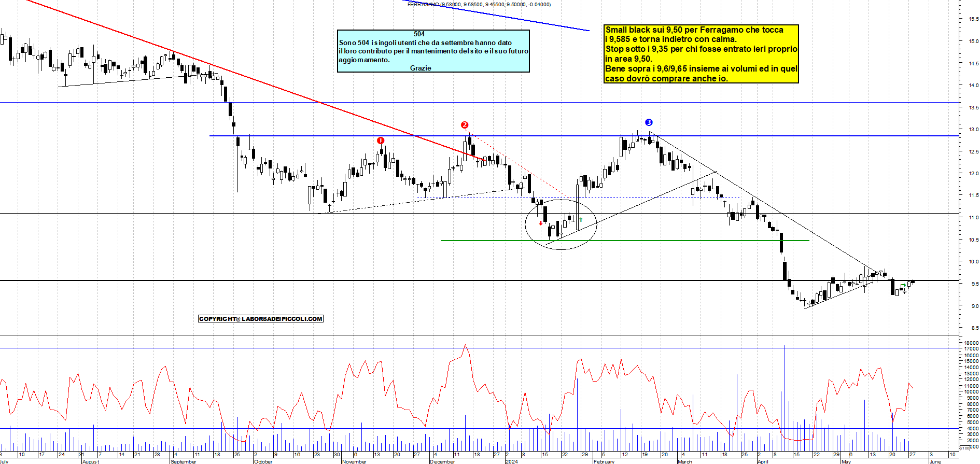Viewport: 980px width, 464px height.
Task: Click the September label on the time axis
Action: (184, 461)
